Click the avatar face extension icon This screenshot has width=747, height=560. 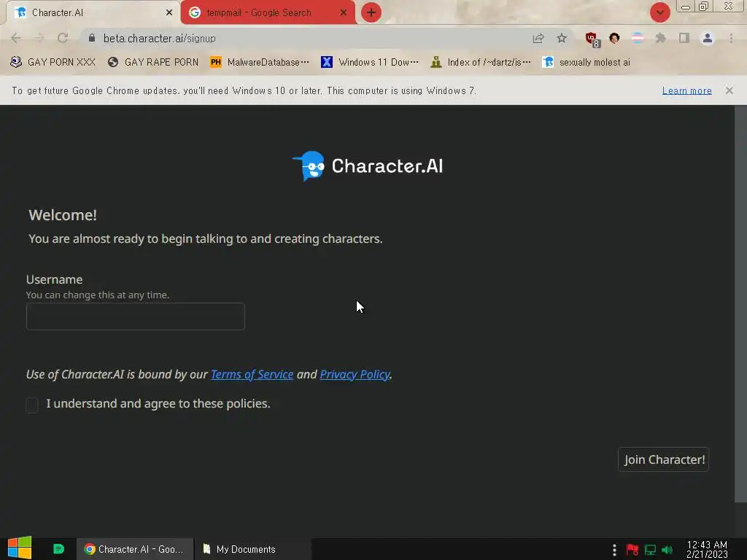(x=614, y=38)
